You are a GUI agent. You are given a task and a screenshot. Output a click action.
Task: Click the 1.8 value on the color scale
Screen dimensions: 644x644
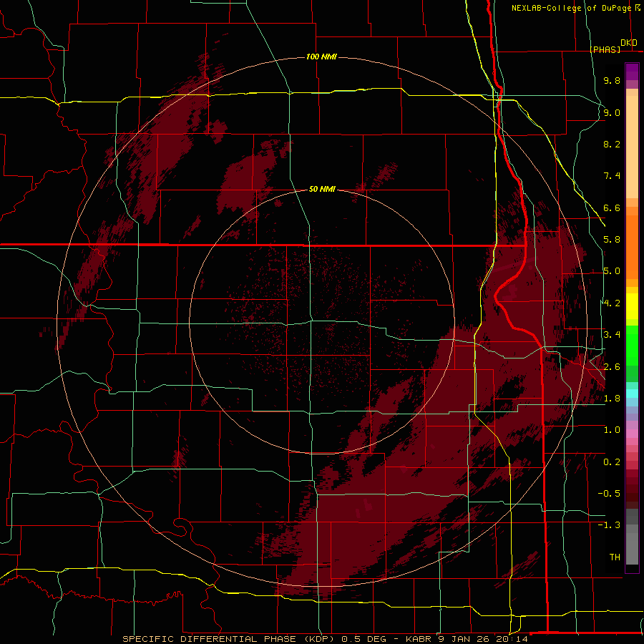pos(612,399)
